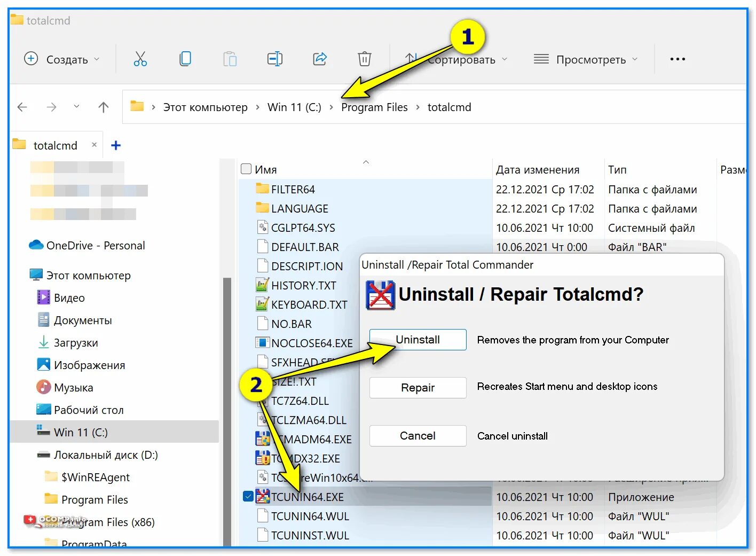Screen dimensions: 756x556
Task: Select the totalcmd tab
Action: [x=56, y=145]
